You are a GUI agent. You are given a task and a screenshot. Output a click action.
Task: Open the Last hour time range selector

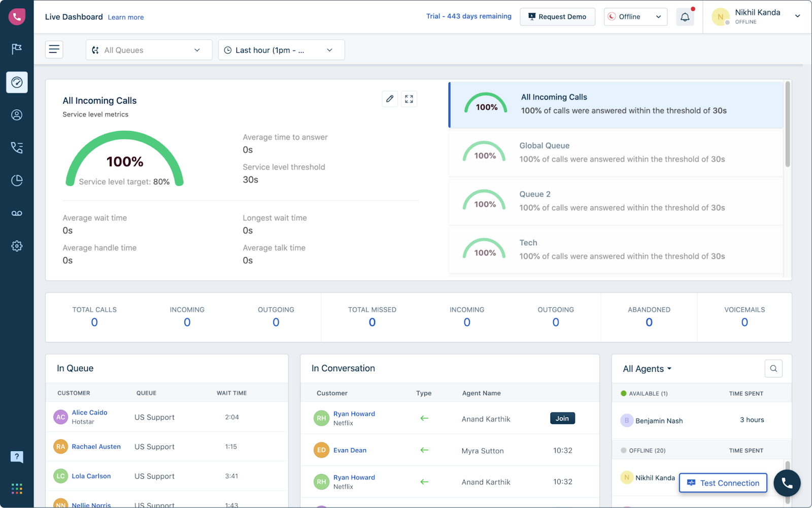(281, 49)
